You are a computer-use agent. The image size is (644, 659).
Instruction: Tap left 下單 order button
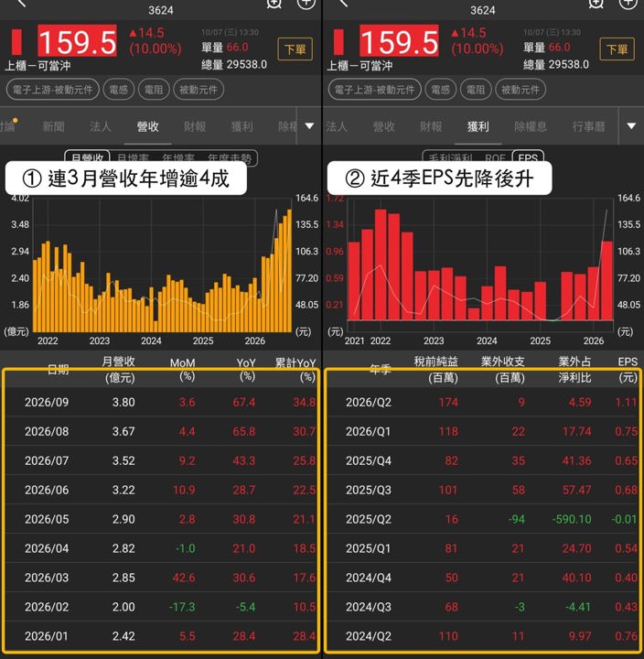pyautogui.click(x=295, y=49)
